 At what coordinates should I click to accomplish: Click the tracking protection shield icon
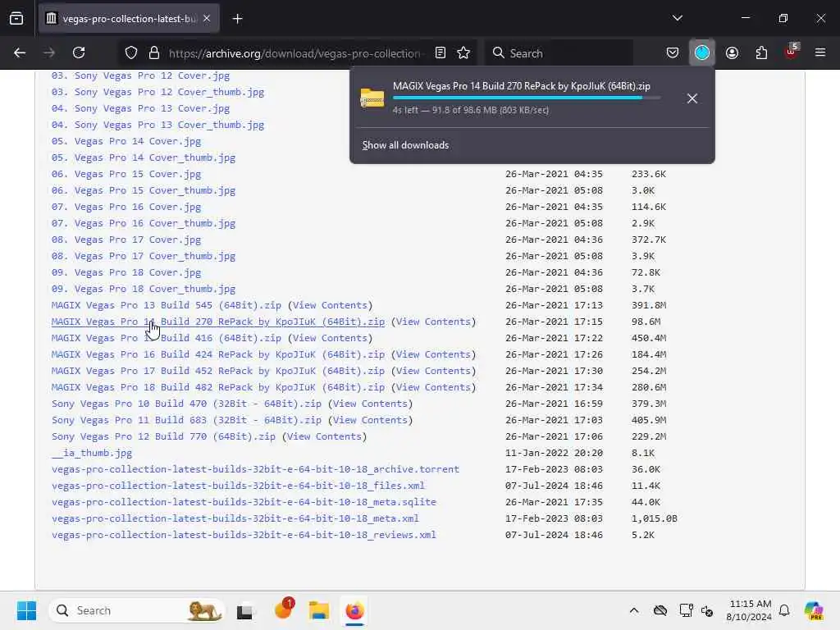[131, 52]
